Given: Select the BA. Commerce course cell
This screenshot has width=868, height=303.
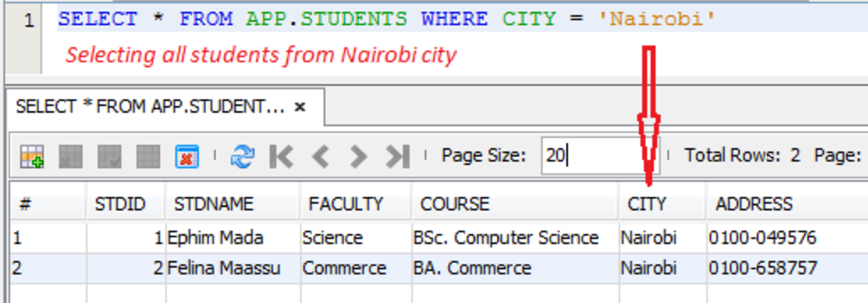Looking at the screenshot, I should (472, 268).
